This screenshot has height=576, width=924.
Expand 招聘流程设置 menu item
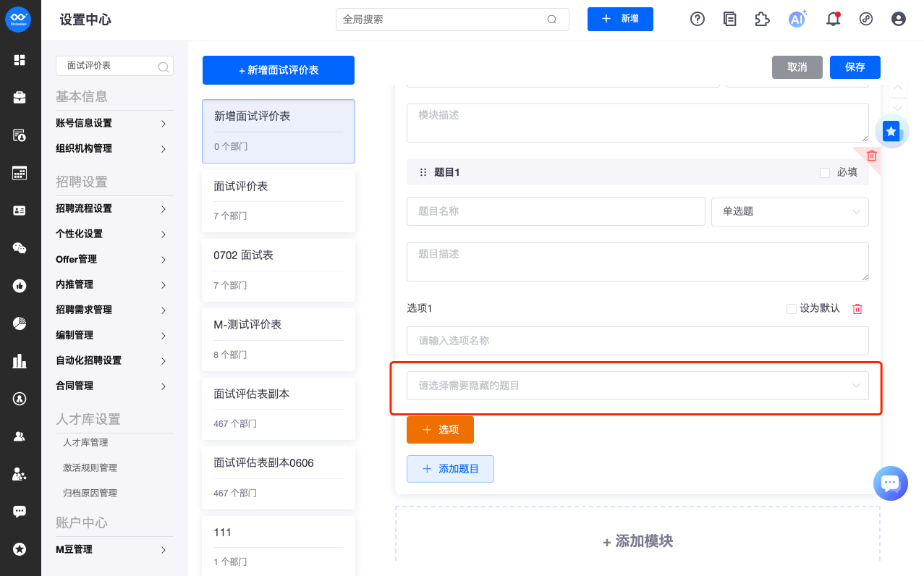(114, 208)
